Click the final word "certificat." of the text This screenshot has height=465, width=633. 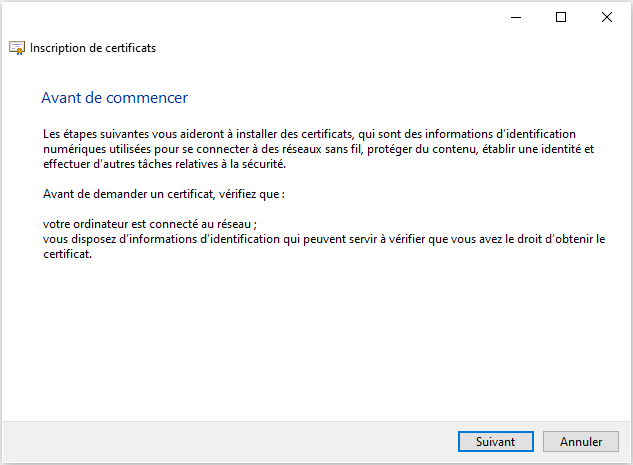pyautogui.click(x=68, y=254)
